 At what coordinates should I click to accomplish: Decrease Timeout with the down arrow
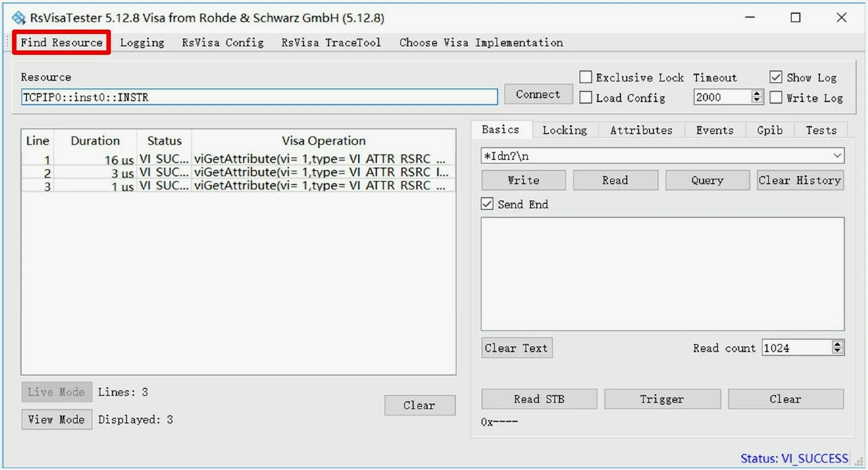tap(757, 100)
